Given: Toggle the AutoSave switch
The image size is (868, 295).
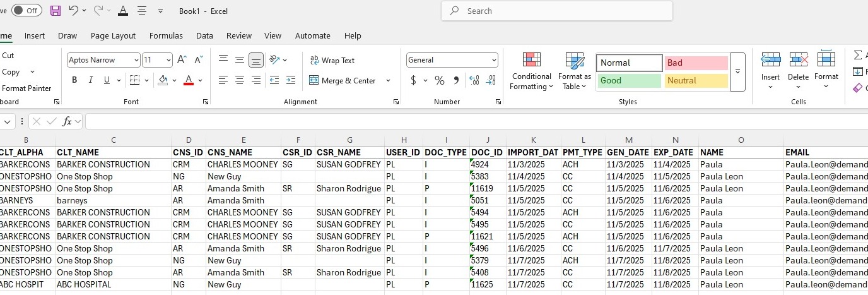Looking at the screenshot, I should tap(26, 11).
